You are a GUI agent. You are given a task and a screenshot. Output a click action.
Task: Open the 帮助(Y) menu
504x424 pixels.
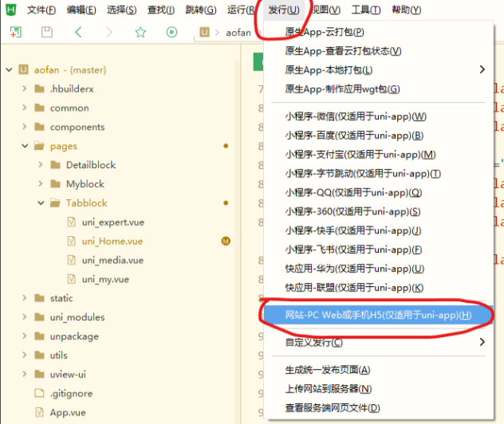[406, 10]
